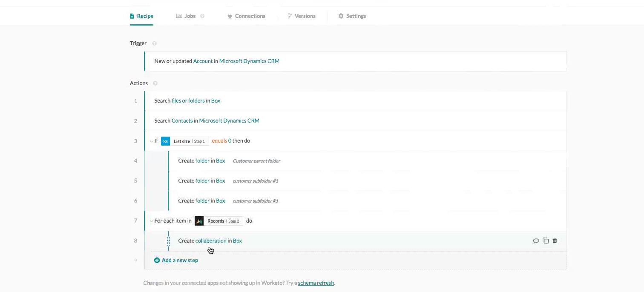Viewport: 644px width, 292px height.
Task: Click the Connections tab plug icon
Action: coord(230,16)
